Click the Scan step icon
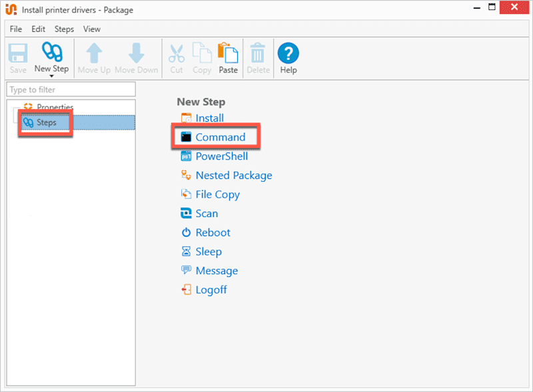This screenshot has width=533, height=392. click(x=187, y=214)
